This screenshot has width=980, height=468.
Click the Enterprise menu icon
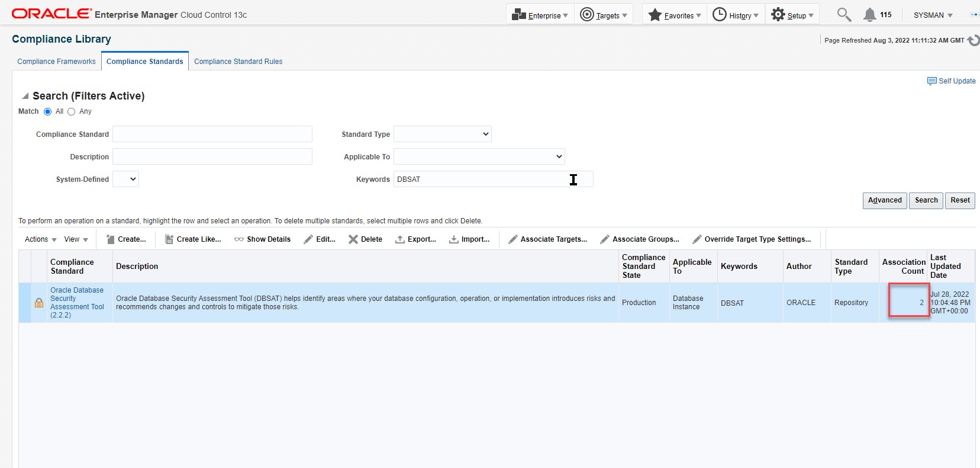[x=519, y=15]
